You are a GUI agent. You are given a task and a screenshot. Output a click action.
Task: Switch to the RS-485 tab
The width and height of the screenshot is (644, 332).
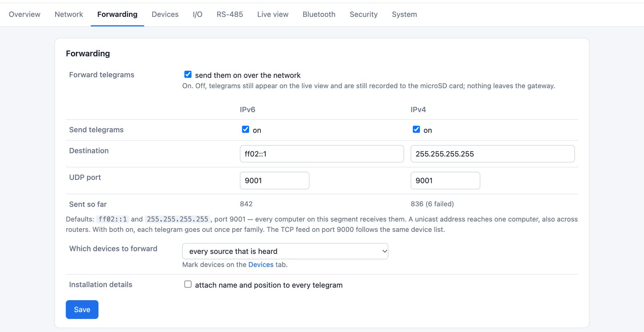pyautogui.click(x=230, y=15)
